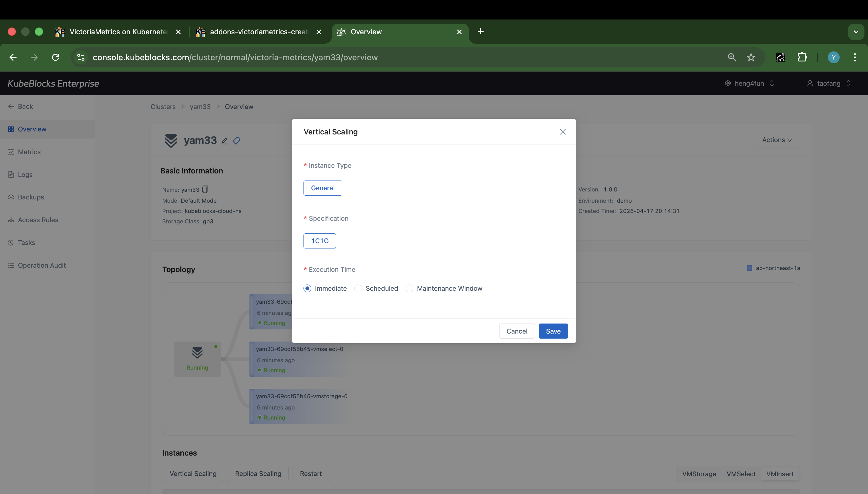Reload the current page

point(56,57)
